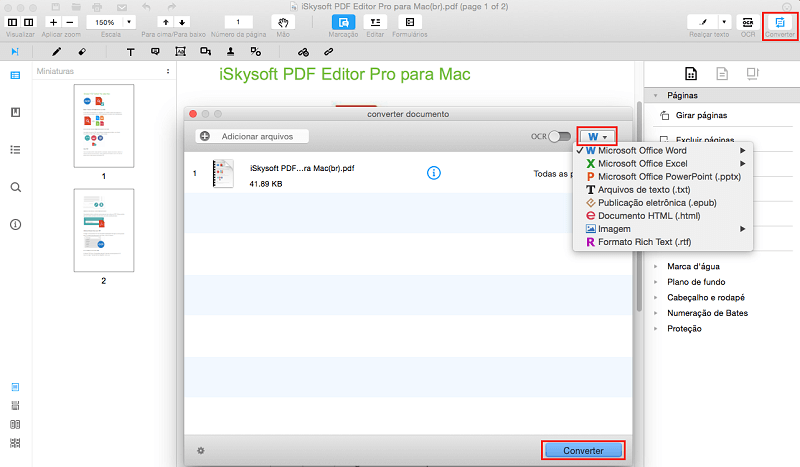
Task: Open document properties tab in right panel
Action: 722,74
